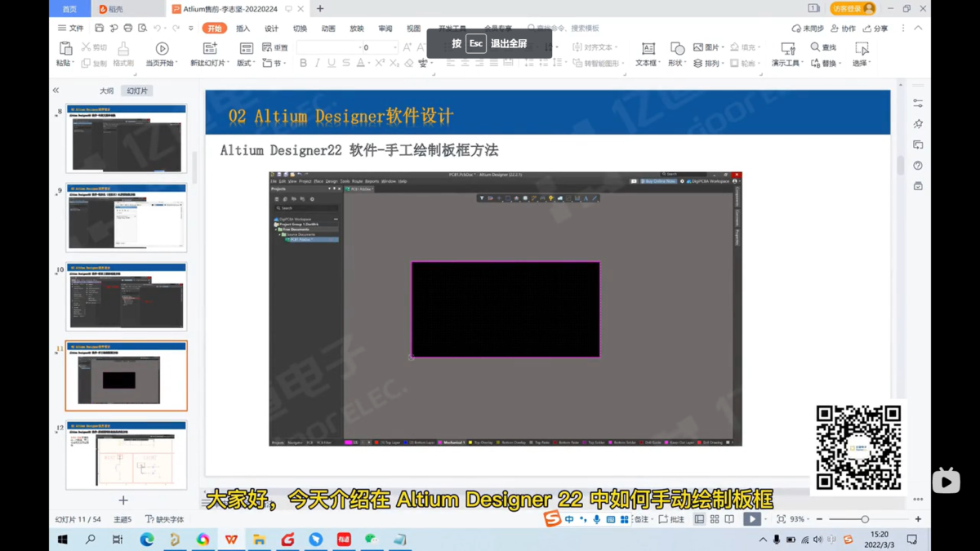Collapse the slide panel with double chevron
Viewport: 980px width, 551px height.
coord(56,91)
